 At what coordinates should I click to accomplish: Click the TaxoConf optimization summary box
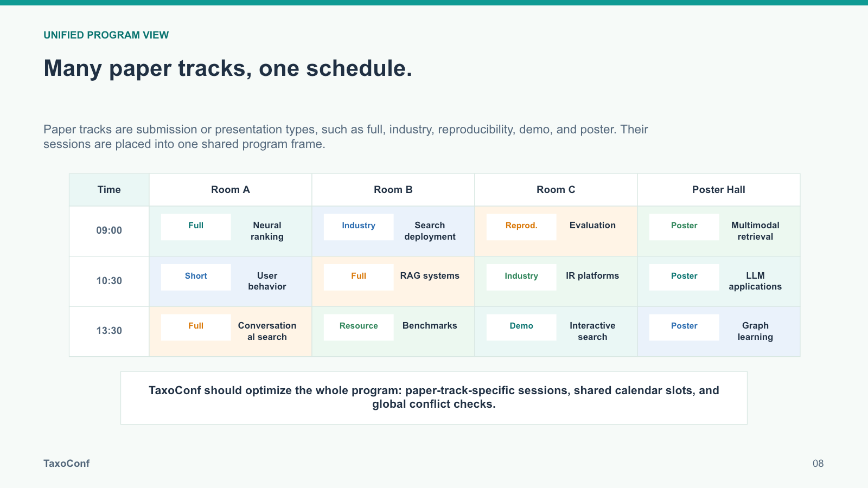434,398
